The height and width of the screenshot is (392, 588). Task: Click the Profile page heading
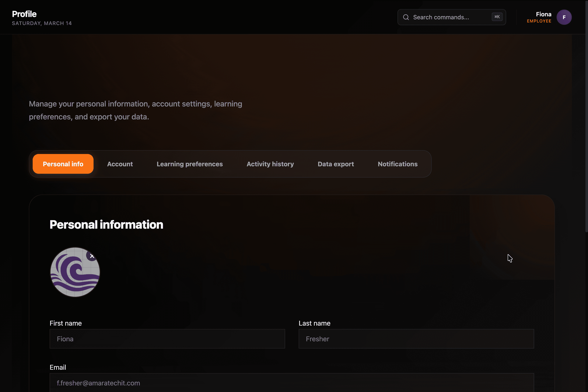point(24,14)
